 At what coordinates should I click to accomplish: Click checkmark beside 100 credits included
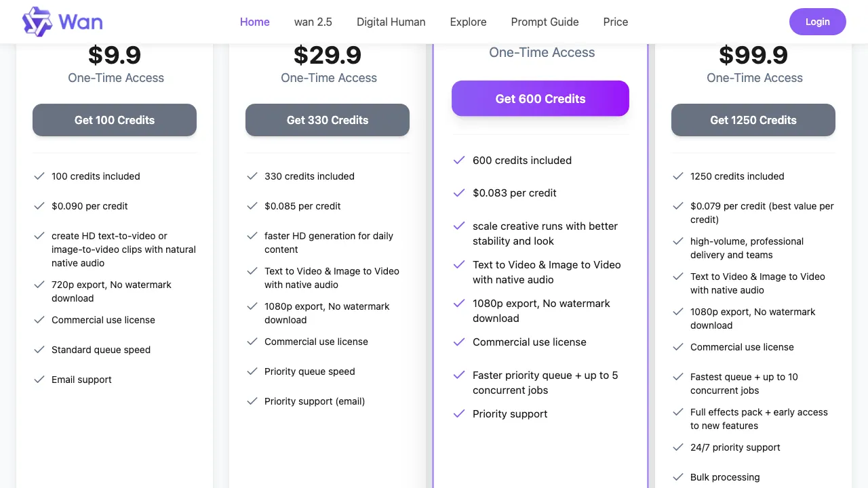tap(39, 176)
